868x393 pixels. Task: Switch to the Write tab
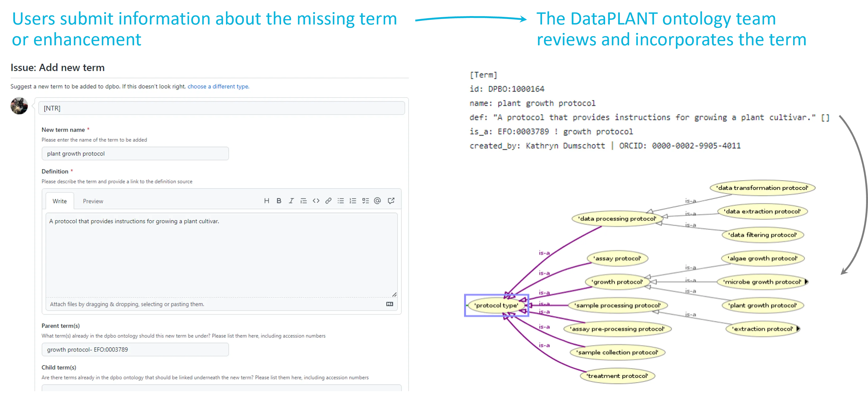60,201
